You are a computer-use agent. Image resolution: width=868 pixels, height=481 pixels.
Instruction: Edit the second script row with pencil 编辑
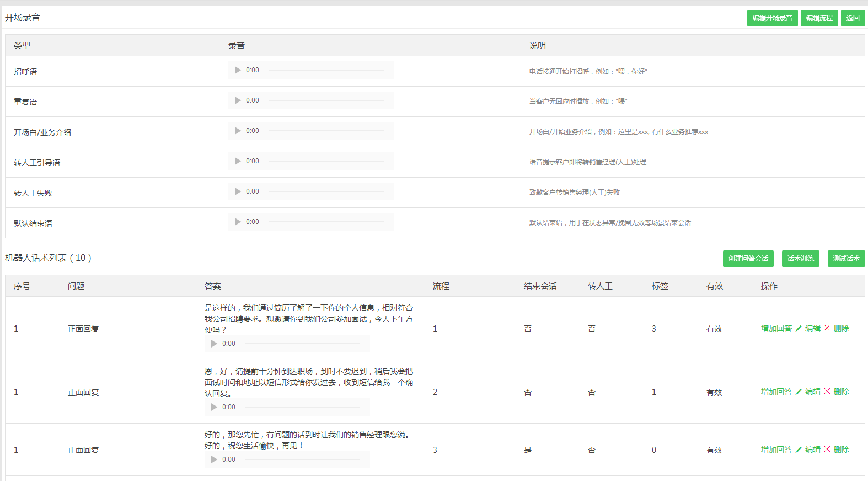point(808,392)
